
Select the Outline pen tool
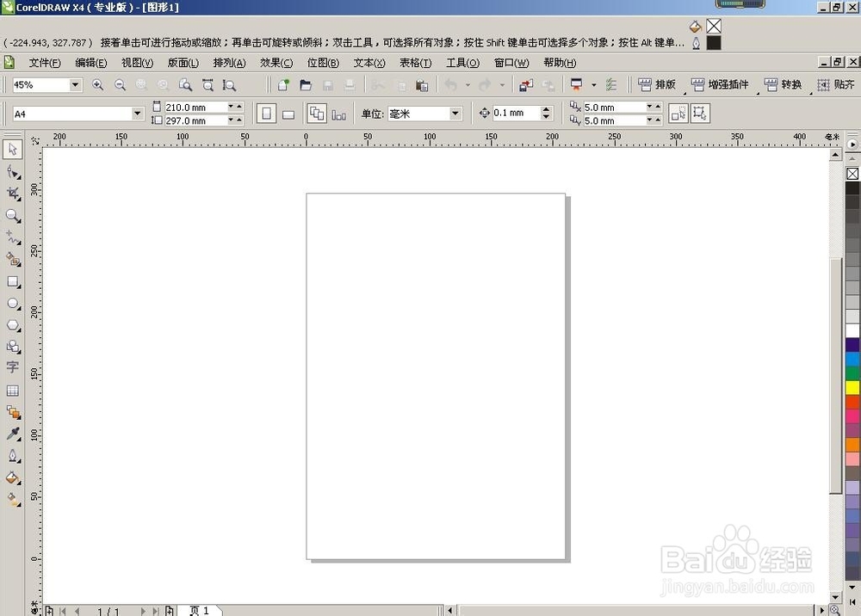[13, 456]
